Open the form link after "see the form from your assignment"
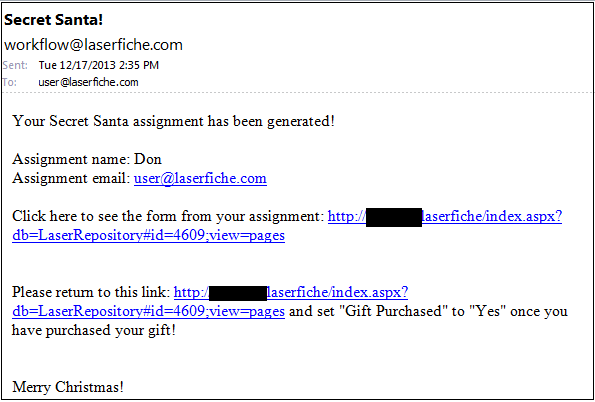The width and height of the screenshot is (595, 402). pyautogui.click(x=445, y=217)
